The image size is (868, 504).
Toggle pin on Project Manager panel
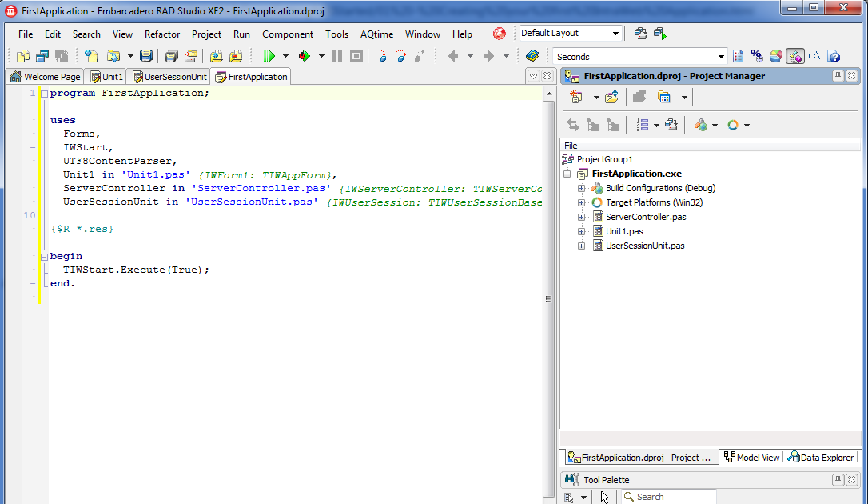click(838, 76)
